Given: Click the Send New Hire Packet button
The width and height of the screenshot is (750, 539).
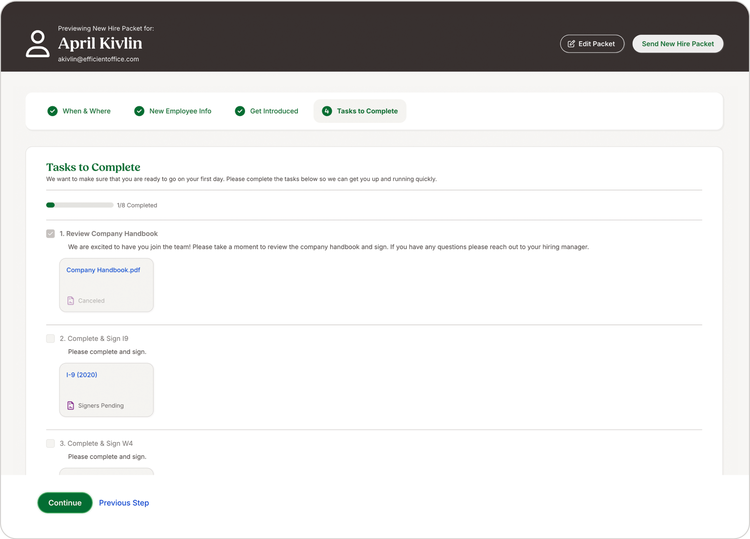Looking at the screenshot, I should point(678,44).
